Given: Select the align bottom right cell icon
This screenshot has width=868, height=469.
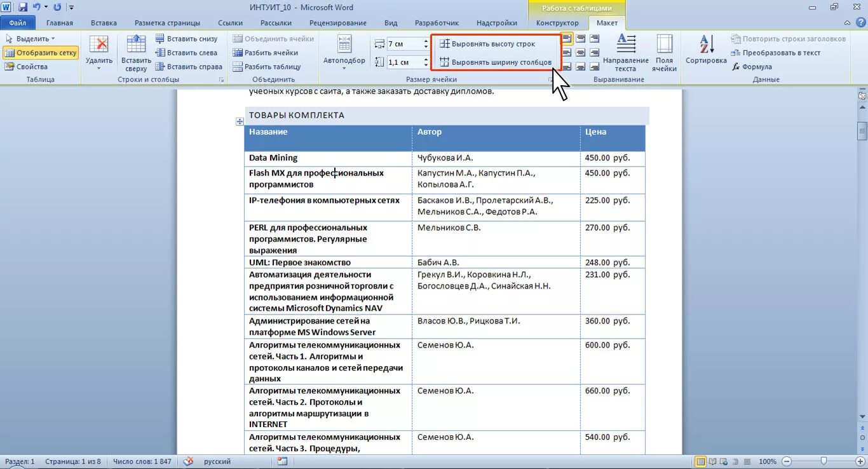Looking at the screenshot, I should click(595, 67).
